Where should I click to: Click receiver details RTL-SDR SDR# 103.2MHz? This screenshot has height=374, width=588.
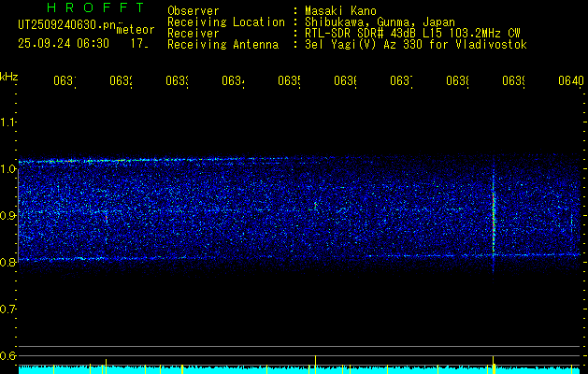[413, 34]
